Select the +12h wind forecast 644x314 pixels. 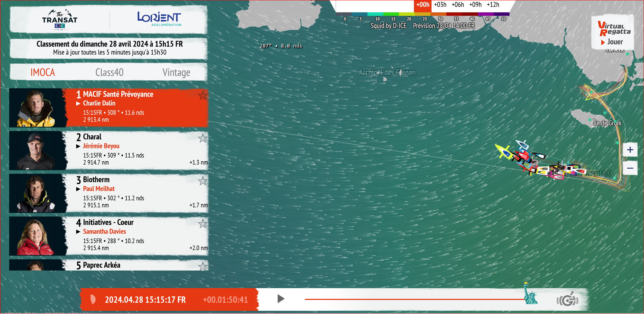(x=493, y=5)
